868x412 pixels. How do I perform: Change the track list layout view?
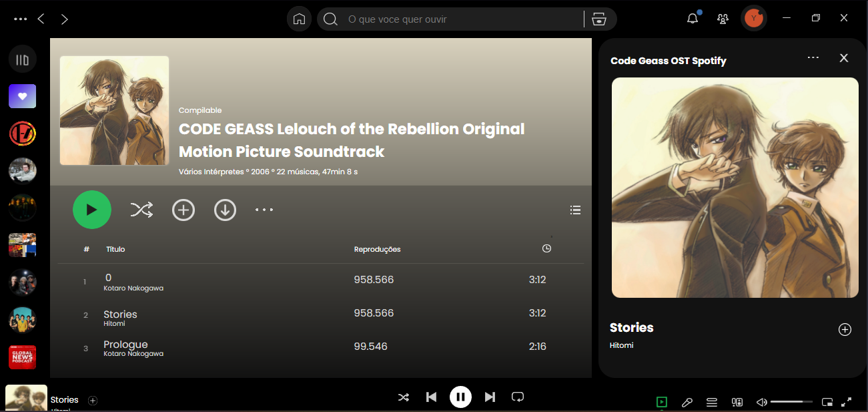575,210
